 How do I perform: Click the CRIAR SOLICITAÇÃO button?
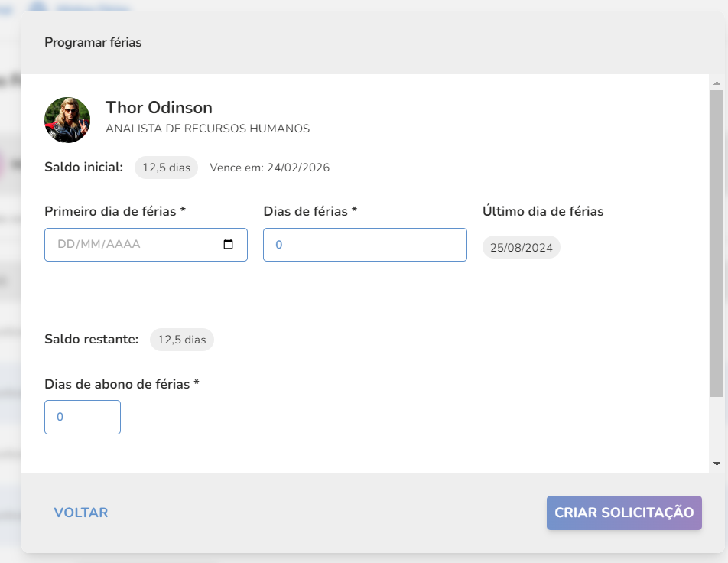click(x=624, y=513)
